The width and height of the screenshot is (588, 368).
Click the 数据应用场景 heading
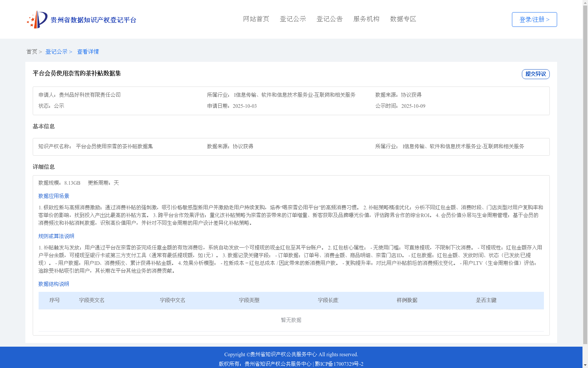(54, 196)
